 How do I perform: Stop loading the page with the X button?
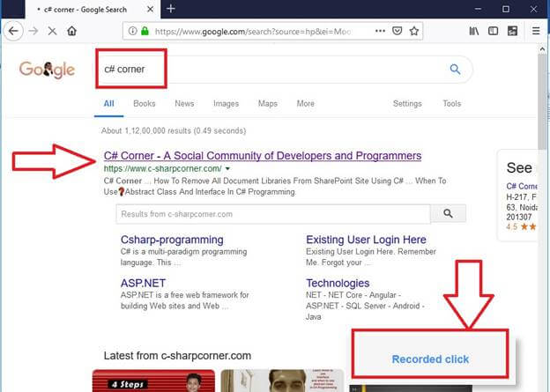[52, 31]
